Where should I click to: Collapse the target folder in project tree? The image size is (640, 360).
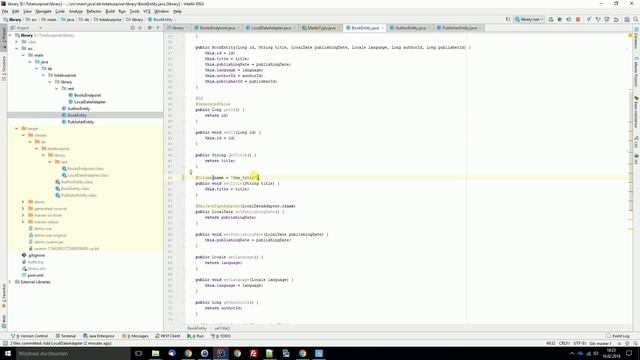[17, 129]
